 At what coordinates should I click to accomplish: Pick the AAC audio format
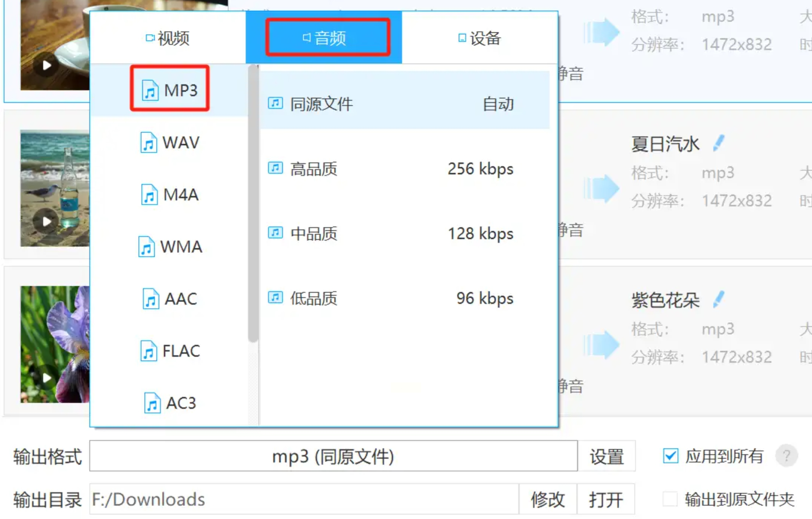click(x=170, y=299)
